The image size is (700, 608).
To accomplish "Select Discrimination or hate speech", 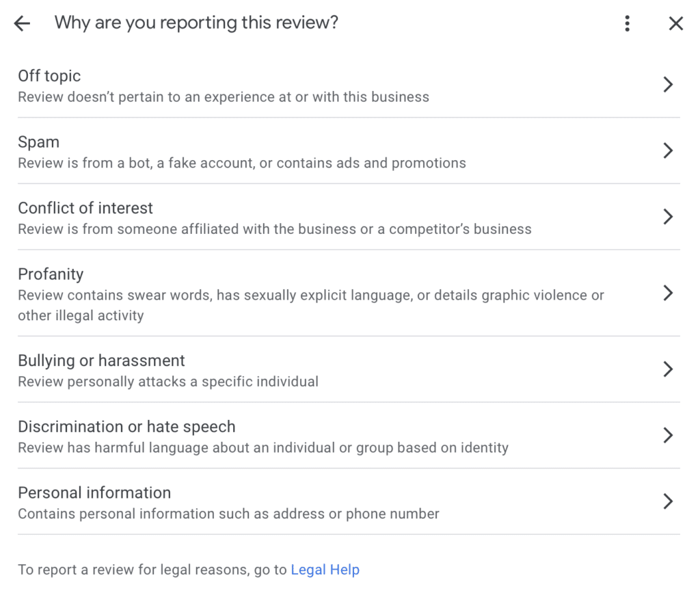I will click(x=349, y=436).
